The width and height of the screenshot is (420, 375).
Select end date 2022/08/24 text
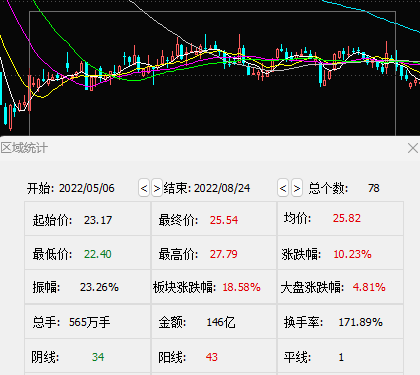coord(222,188)
